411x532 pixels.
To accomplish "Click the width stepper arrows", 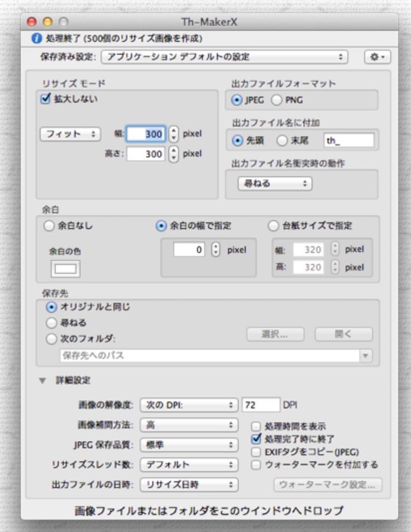I will pos(173,134).
